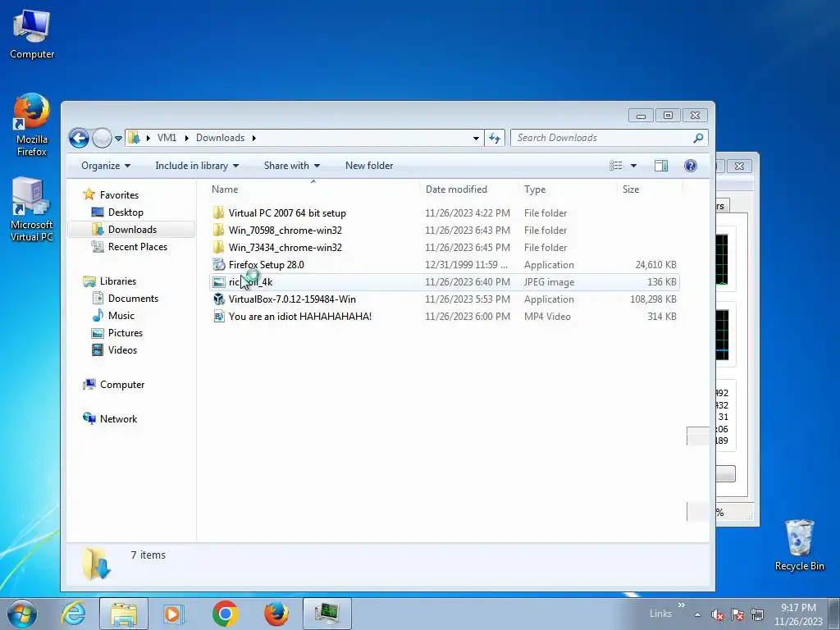Open Windows Media Player from the taskbar
The width and height of the screenshot is (840, 630).
coord(174,614)
